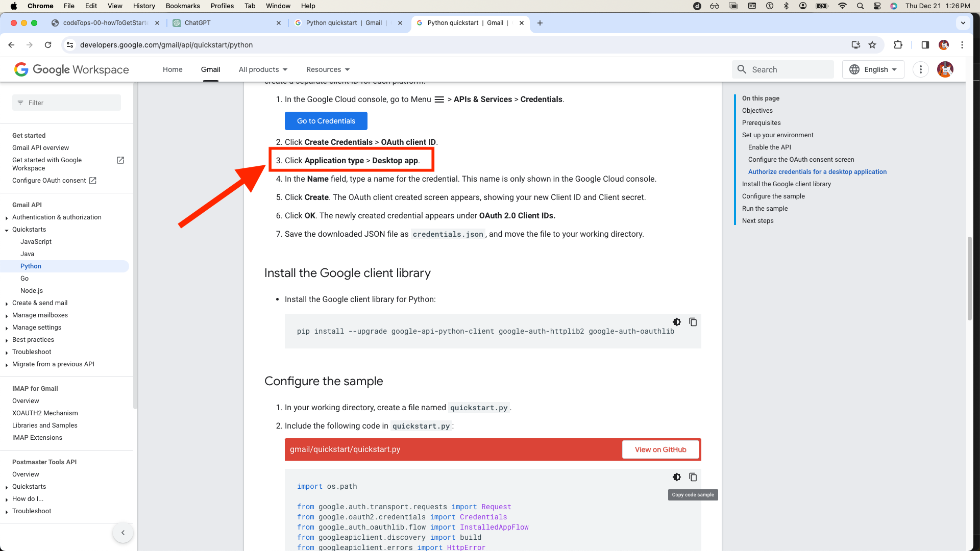
Task: Open the Bookmarks menu in the menu bar
Action: tap(183, 6)
